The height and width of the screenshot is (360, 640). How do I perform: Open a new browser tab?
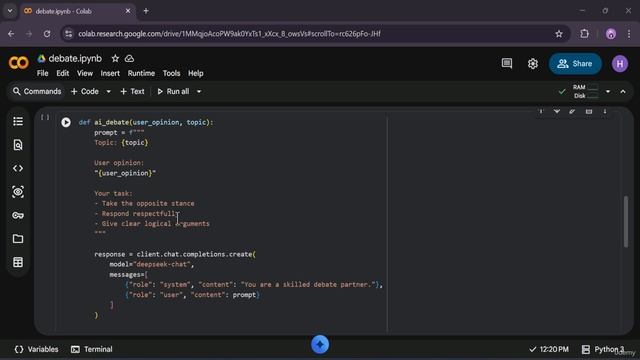pyautogui.click(x=146, y=11)
